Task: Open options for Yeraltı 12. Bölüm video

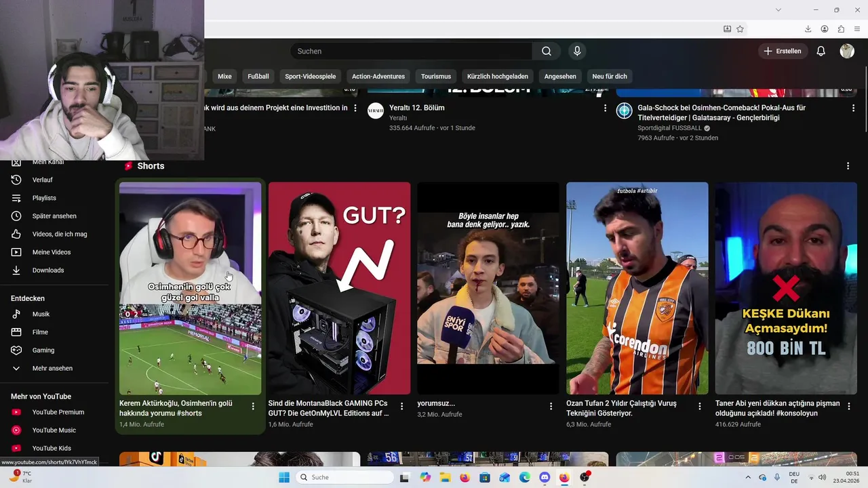Action: click(x=605, y=108)
